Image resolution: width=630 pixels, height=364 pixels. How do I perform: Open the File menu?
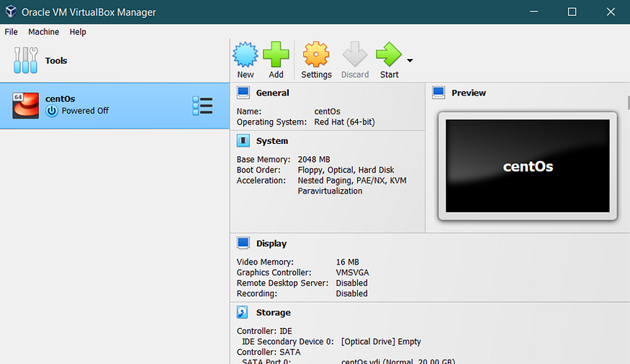click(x=12, y=32)
